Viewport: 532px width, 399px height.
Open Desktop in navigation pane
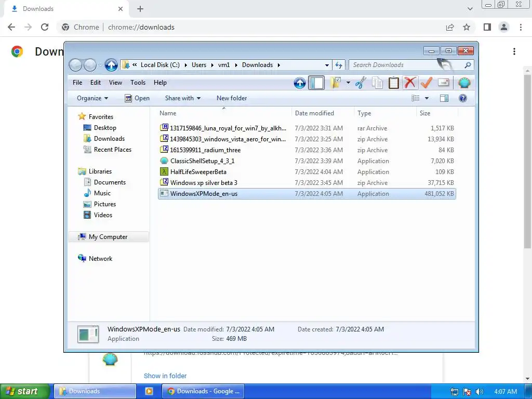pyautogui.click(x=100, y=128)
